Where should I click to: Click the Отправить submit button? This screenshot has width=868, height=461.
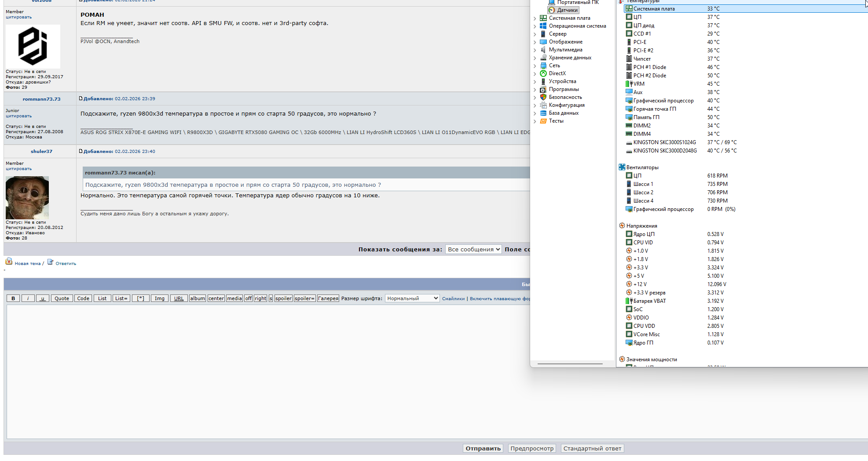(x=483, y=448)
